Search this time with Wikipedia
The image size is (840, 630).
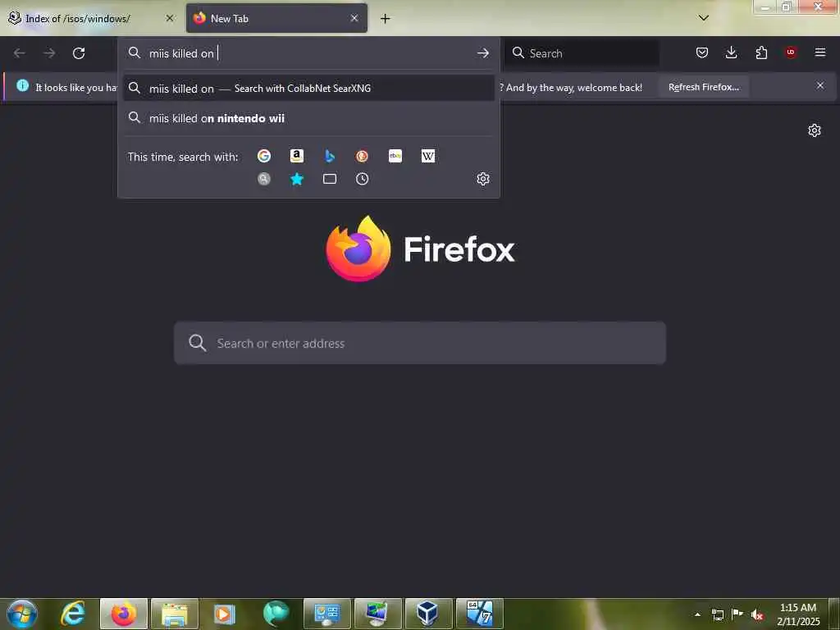coord(428,156)
